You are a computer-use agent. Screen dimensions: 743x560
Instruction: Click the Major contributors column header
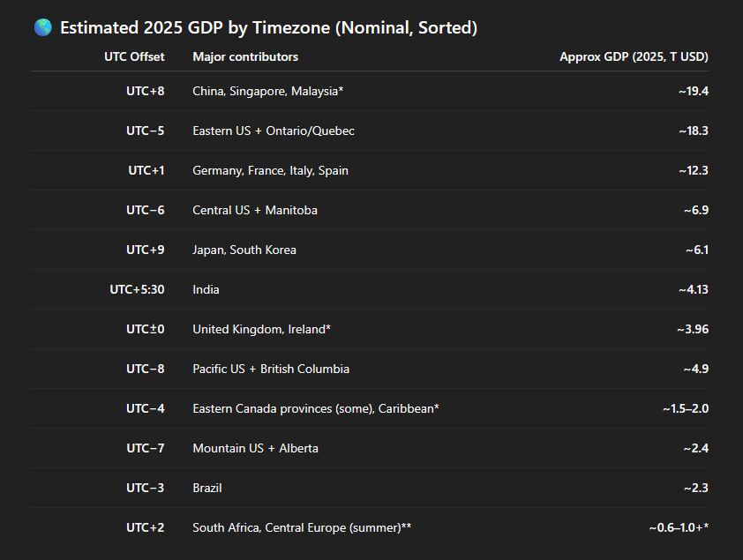(x=245, y=56)
